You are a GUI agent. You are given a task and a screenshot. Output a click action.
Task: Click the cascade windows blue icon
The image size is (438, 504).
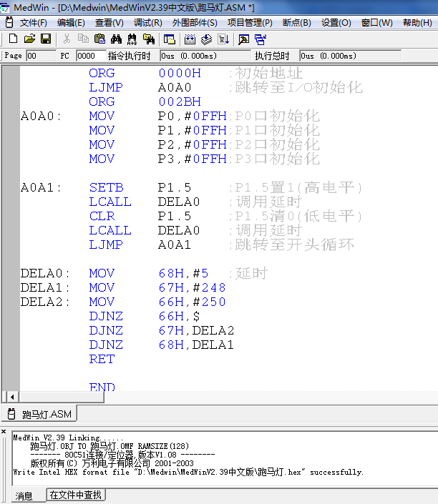[x=261, y=39]
